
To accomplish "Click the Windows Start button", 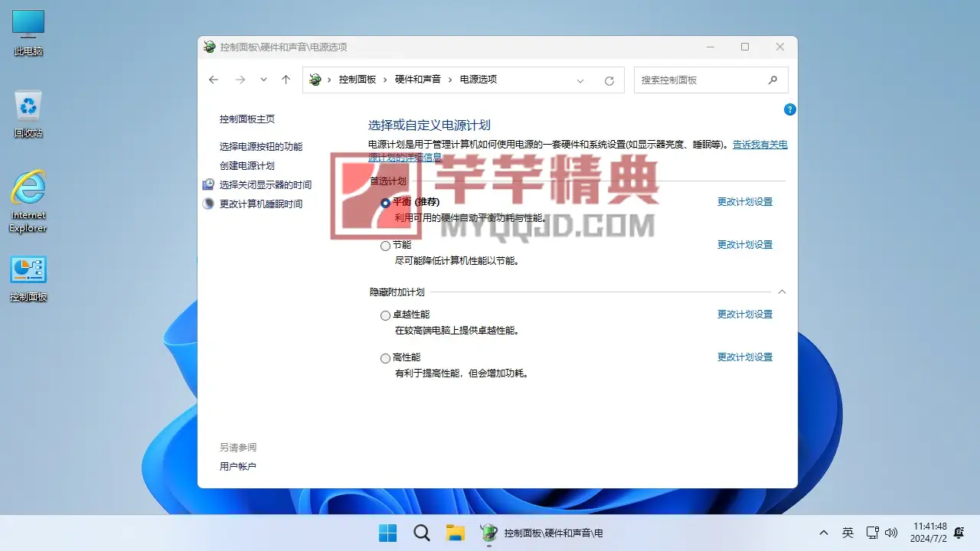I will click(x=388, y=533).
